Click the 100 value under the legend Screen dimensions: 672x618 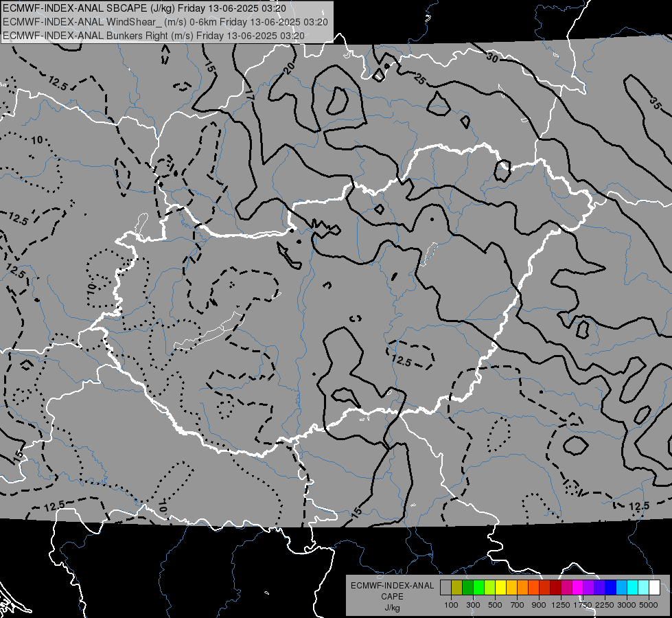(451, 605)
